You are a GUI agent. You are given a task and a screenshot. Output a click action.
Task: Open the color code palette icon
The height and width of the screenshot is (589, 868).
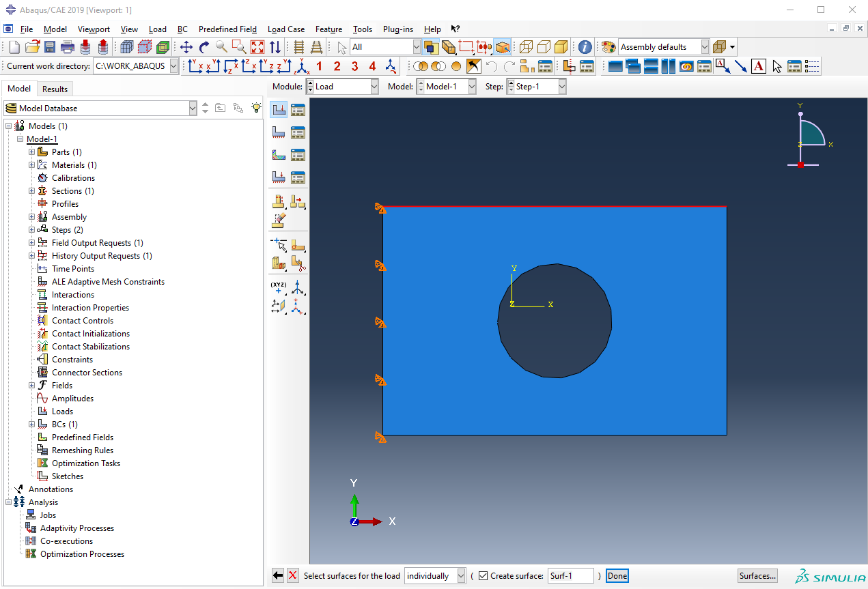[608, 47]
